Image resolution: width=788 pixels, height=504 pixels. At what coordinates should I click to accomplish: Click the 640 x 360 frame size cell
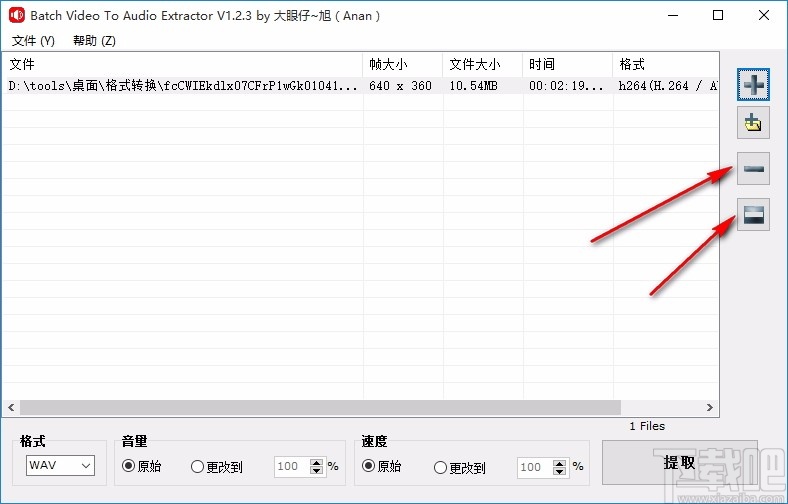pyautogui.click(x=400, y=85)
